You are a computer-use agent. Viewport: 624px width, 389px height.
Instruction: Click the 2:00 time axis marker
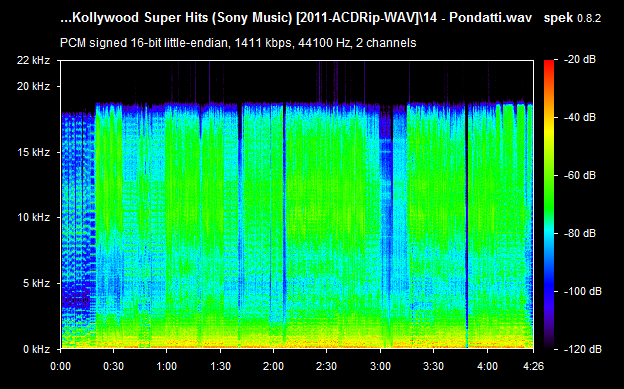[x=273, y=366]
